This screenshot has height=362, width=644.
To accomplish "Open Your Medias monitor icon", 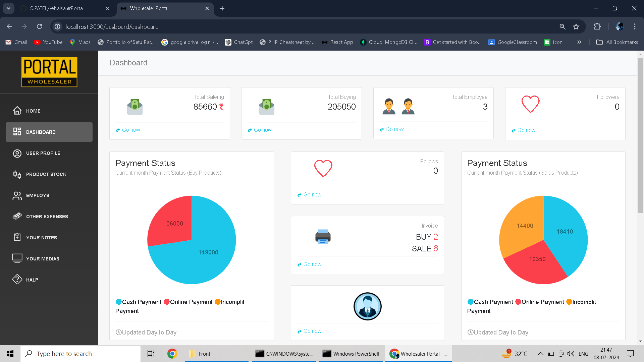I will 17,258.
